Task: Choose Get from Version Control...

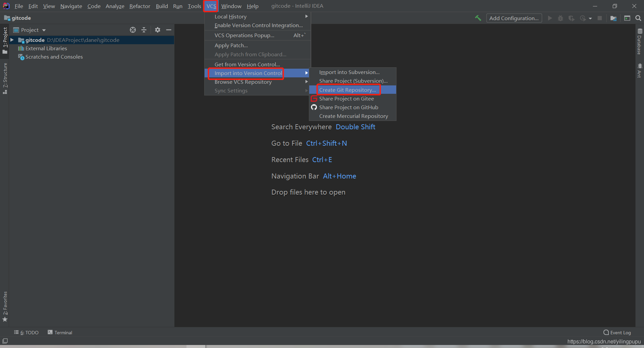Action: pos(258,64)
